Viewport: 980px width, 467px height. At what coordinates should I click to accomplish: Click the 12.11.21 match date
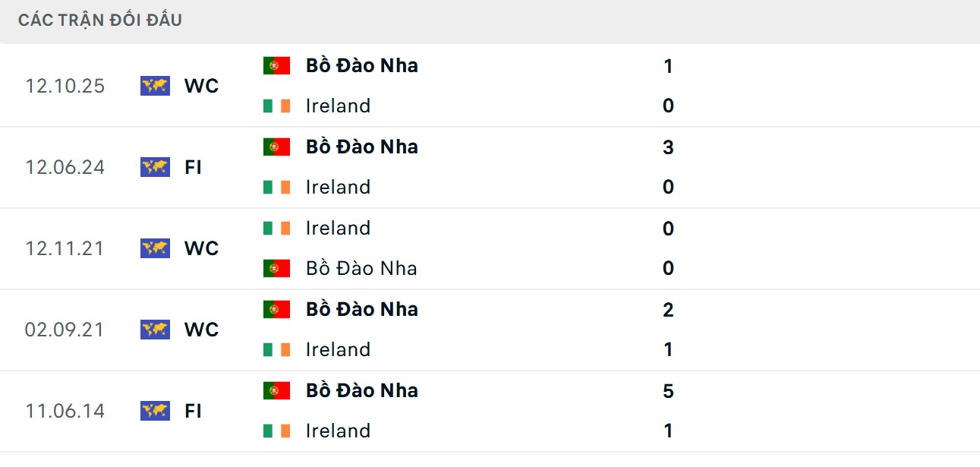pyautogui.click(x=65, y=248)
